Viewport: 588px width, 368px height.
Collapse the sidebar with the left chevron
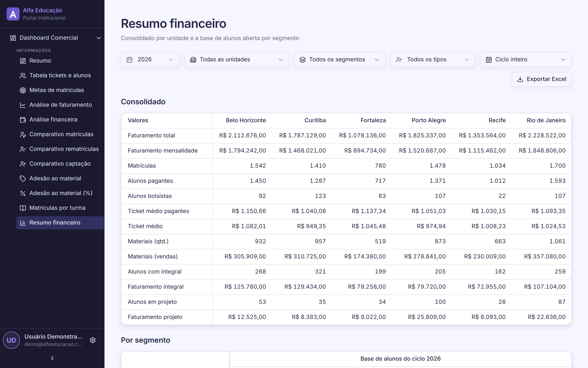pos(52,358)
